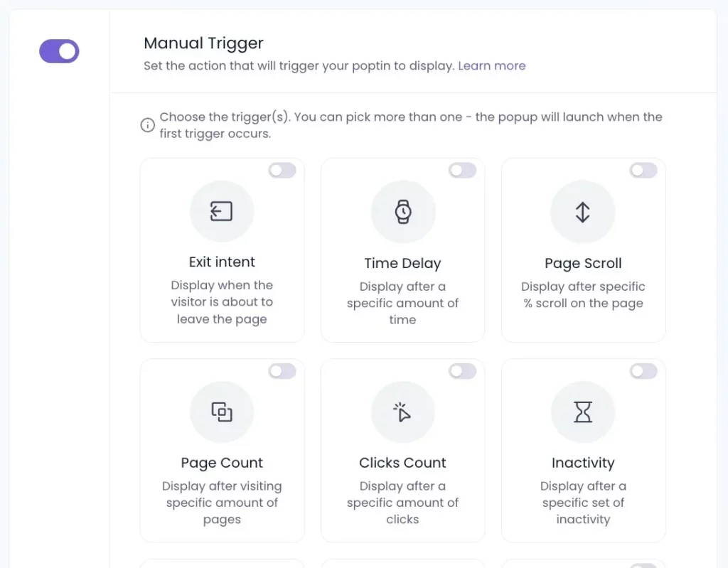Image resolution: width=728 pixels, height=568 pixels.
Task: Enable the Clicks Count toggle
Action: [x=463, y=371]
